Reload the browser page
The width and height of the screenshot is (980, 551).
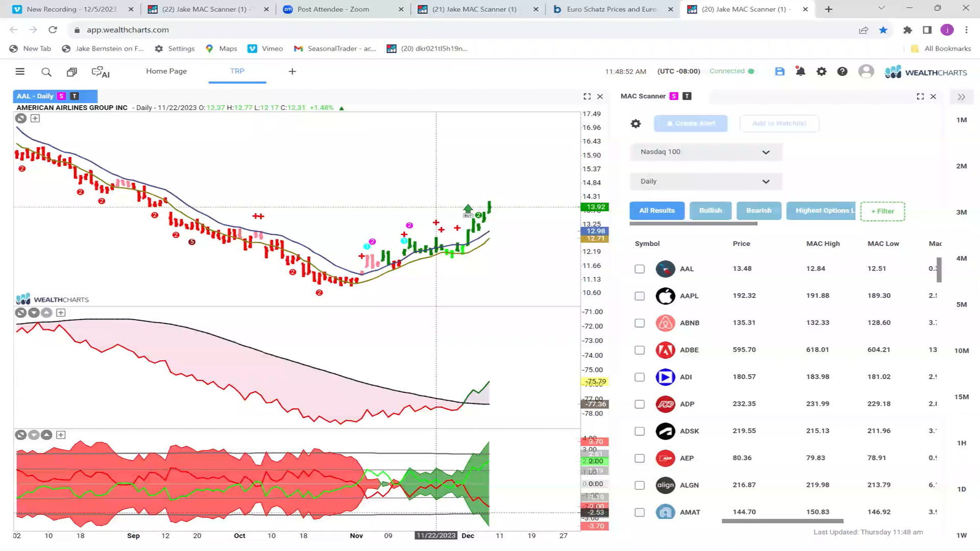point(53,30)
